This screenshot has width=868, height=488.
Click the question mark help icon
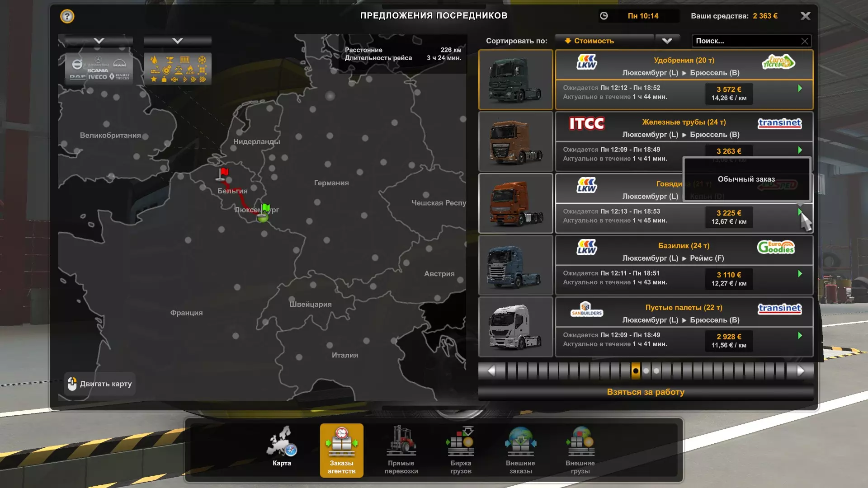point(67,17)
